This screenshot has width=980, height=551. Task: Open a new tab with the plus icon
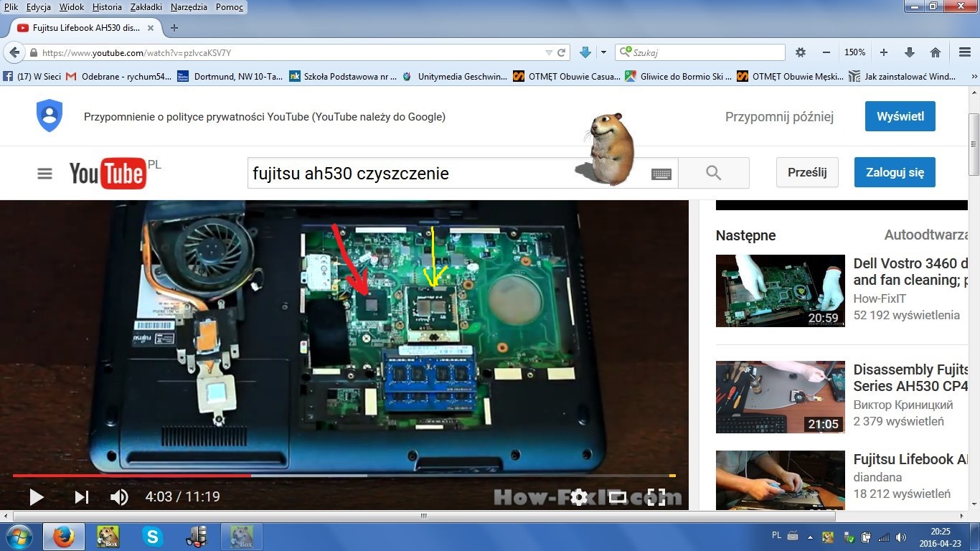point(174,28)
